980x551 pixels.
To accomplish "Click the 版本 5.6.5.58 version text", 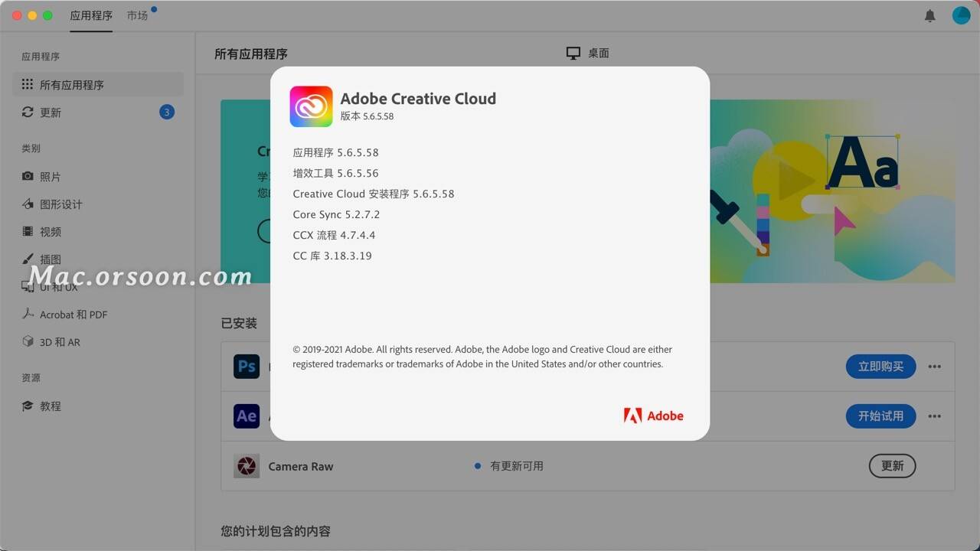I will (x=367, y=116).
